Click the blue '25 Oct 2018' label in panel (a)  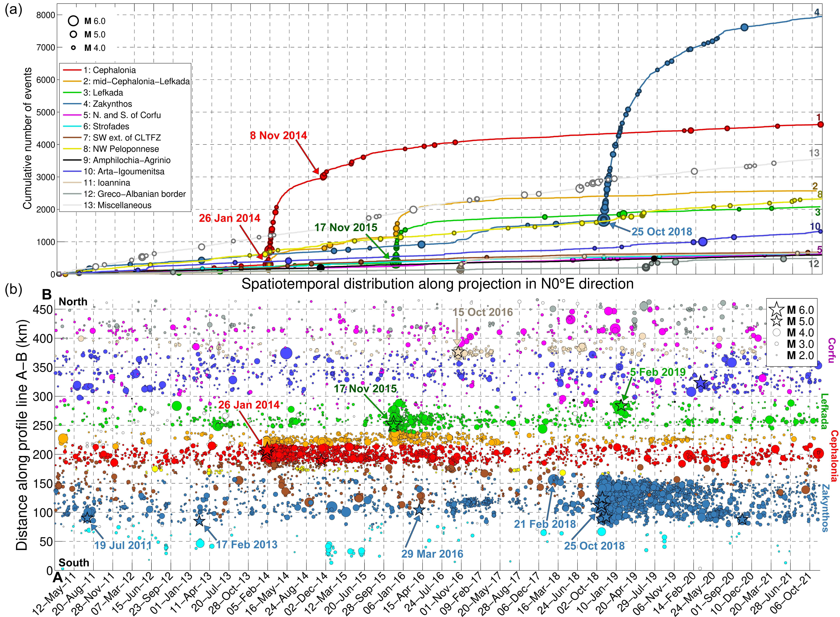coord(662,232)
